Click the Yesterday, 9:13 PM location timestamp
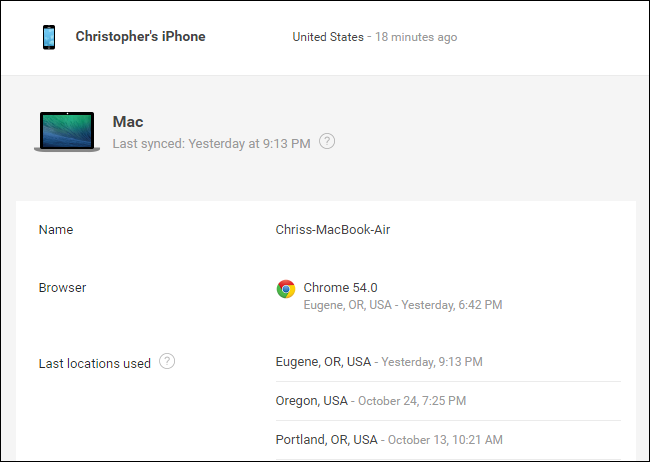This screenshot has height=462, width=650. tap(432, 362)
